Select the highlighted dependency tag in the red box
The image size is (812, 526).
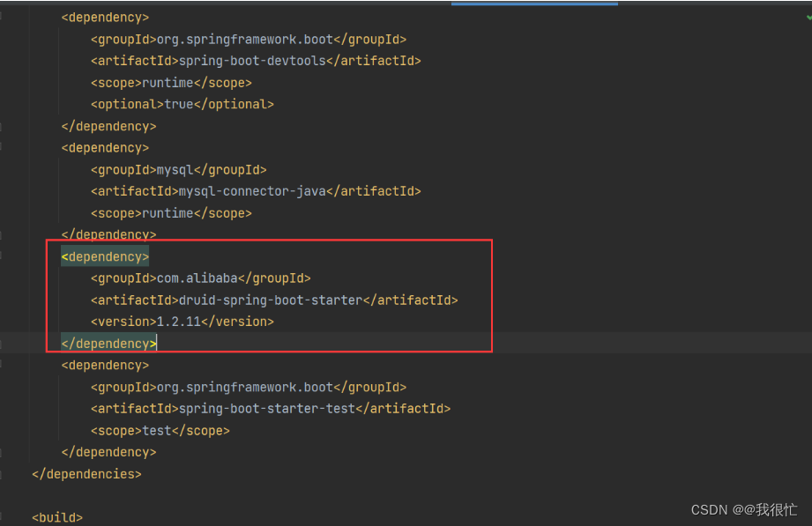coord(105,256)
